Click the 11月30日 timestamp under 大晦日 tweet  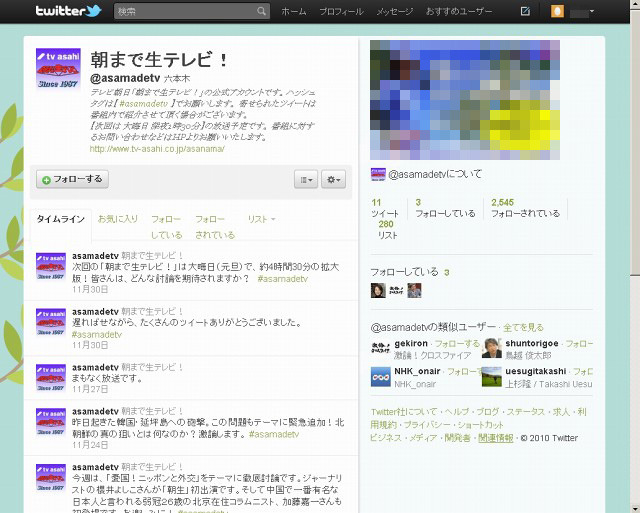[x=90, y=290]
